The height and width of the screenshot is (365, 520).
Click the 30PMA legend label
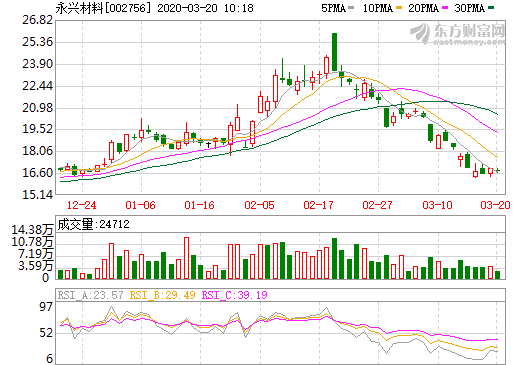click(469, 8)
